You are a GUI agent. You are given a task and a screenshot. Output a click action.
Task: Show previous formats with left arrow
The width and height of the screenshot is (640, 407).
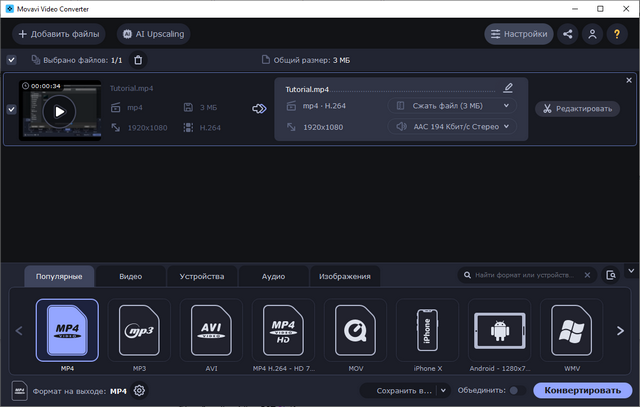[19, 331]
